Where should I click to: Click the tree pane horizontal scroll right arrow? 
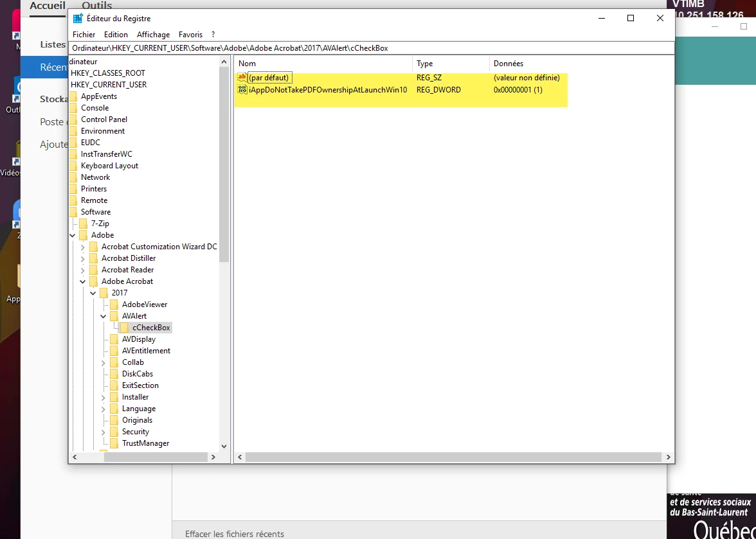coord(213,457)
